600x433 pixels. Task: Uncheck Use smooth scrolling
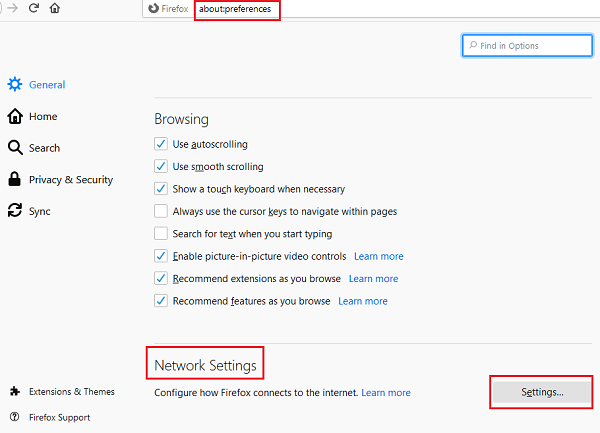(x=161, y=166)
